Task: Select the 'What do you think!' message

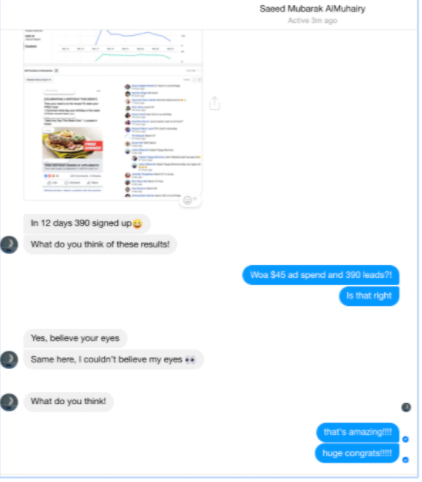Action: (68, 401)
